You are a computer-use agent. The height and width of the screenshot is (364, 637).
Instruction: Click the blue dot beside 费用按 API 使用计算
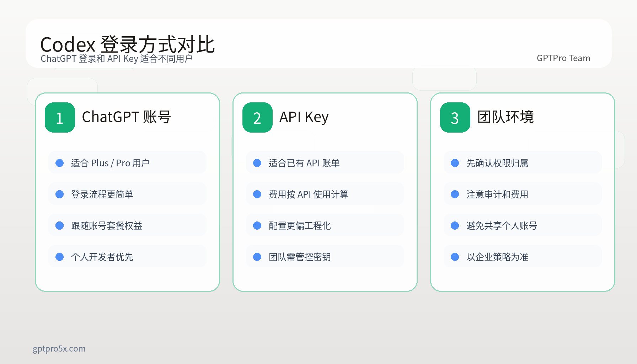[257, 194]
